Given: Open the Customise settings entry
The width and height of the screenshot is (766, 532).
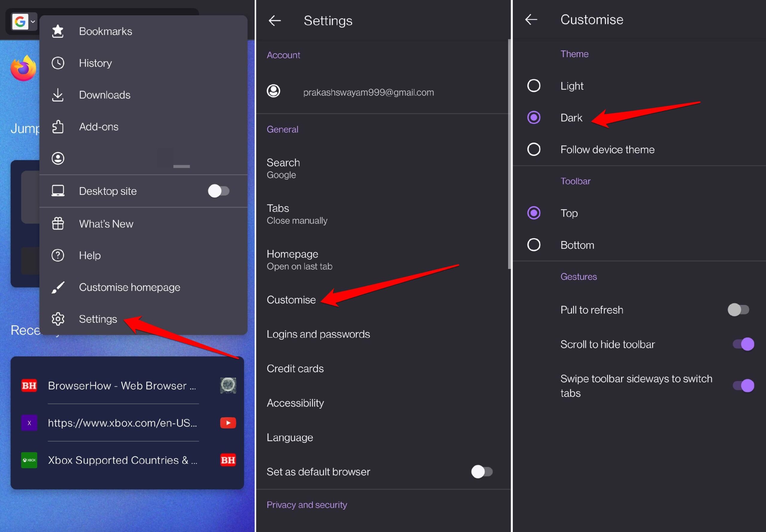Looking at the screenshot, I should tap(291, 299).
